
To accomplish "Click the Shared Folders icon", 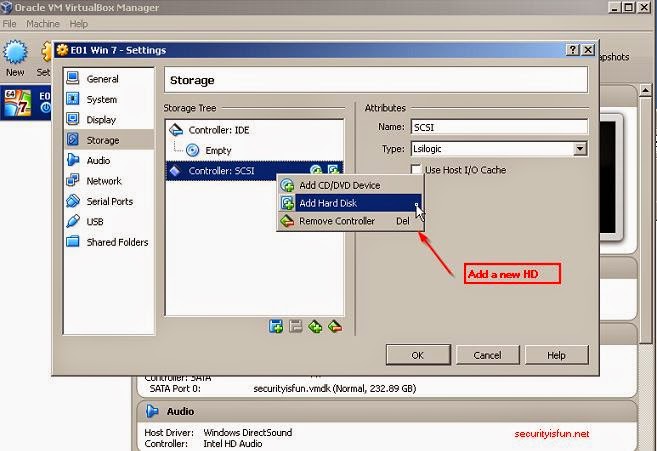I will (x=73, y=241).
